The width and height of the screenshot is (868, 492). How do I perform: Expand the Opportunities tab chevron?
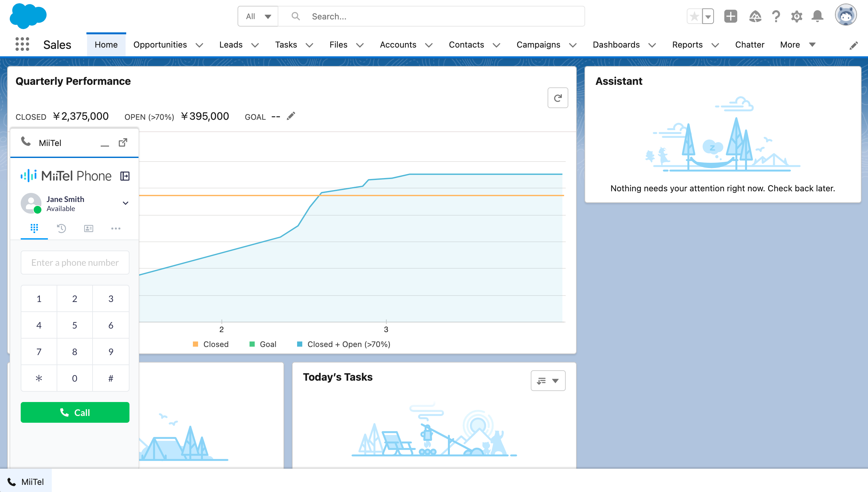coord(199,45)
